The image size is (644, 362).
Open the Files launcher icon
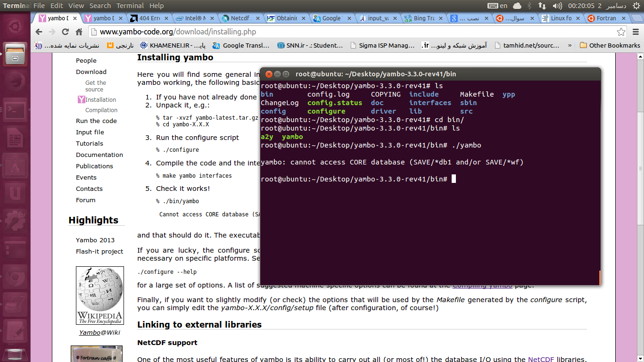point(15,55)
